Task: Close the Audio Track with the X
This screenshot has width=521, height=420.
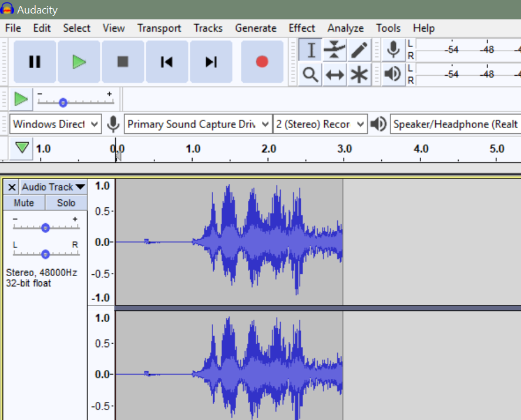Action: coord(11,187)
